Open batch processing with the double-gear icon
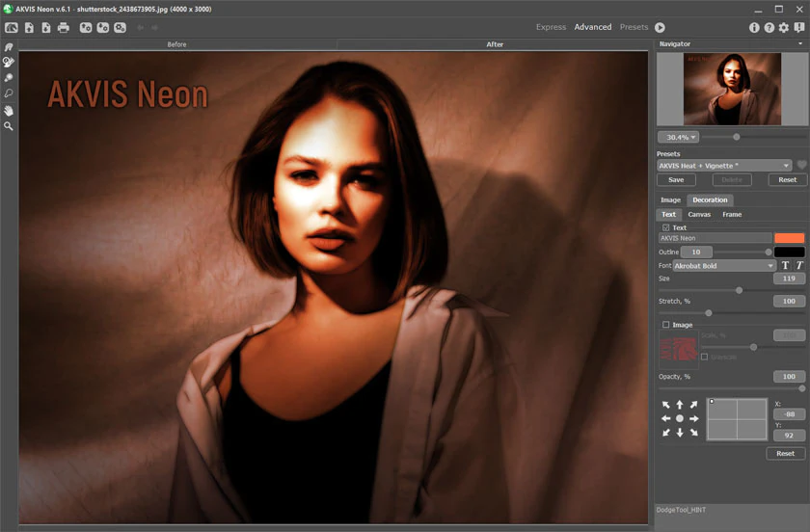Image resolution: width=810 pixels, height=532 pixels. coord(120,27)
